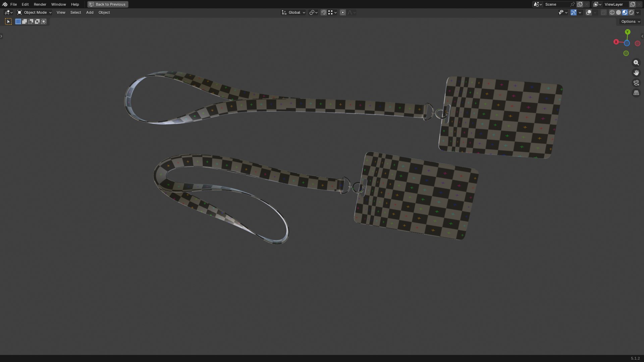The height and width of the screenshot is (362, 644).
Task: Open the shading options dropdown
Action: tap(638, 12)
